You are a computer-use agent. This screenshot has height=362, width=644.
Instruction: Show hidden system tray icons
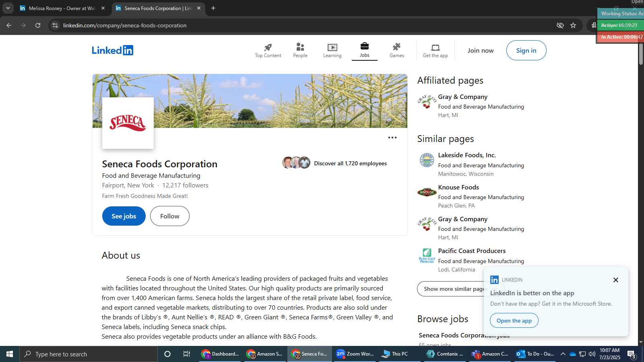[563, 354]
